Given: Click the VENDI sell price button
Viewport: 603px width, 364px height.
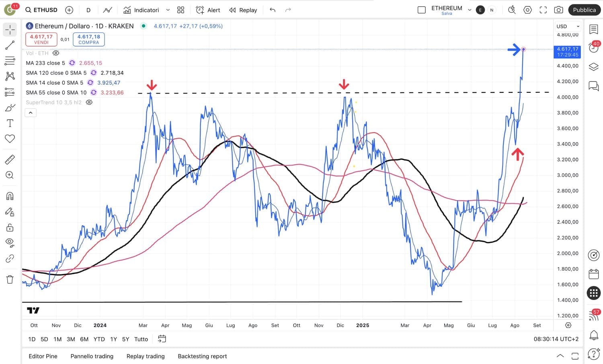Looking at the screenshot, I should click(x=41, y=39).
